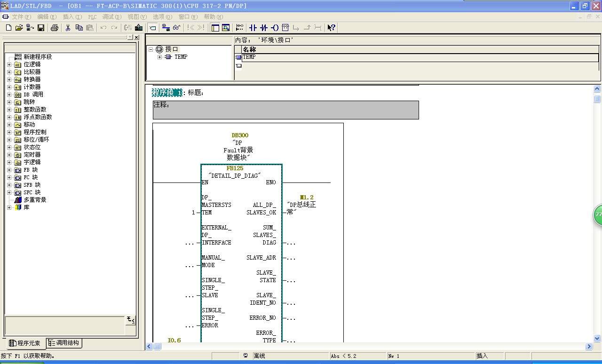Insert an empty box element
The width and height of the screenshot is (602, 364).
[x=285, y=28]
